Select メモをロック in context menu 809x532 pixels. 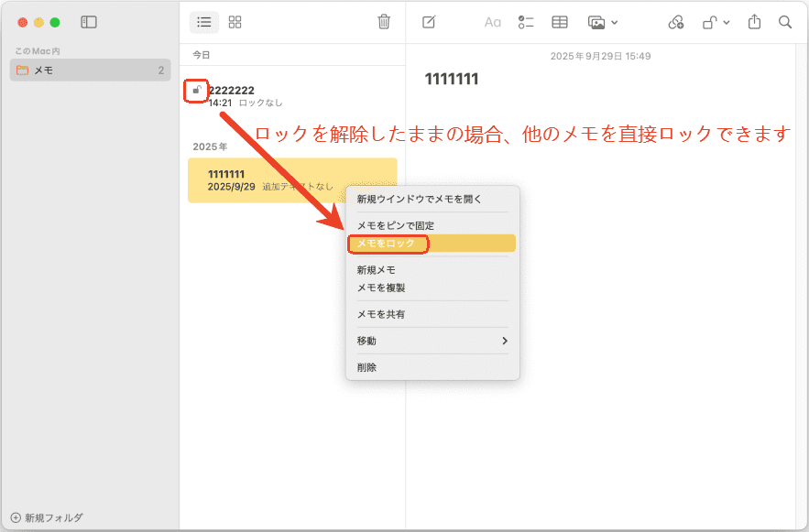tap(386, 244)
